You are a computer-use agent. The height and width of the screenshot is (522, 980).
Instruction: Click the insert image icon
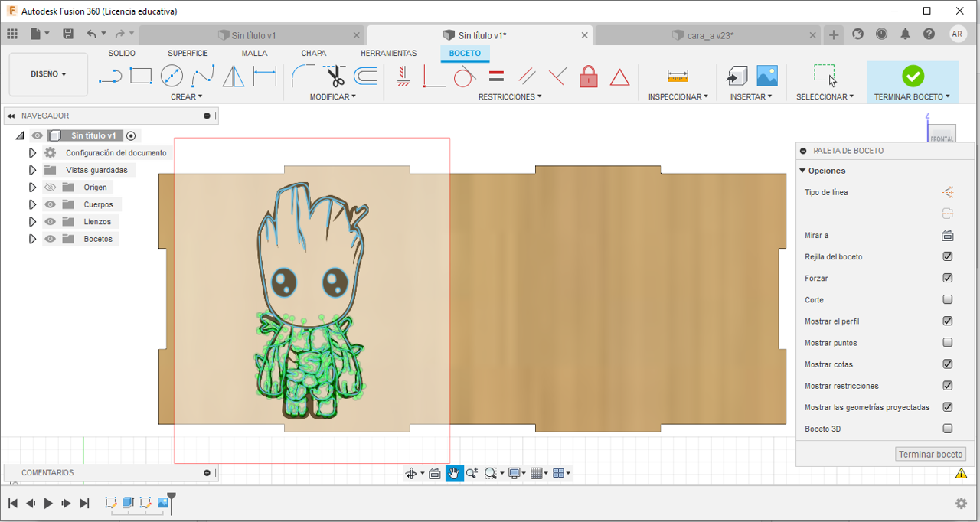tap(766, 75)
